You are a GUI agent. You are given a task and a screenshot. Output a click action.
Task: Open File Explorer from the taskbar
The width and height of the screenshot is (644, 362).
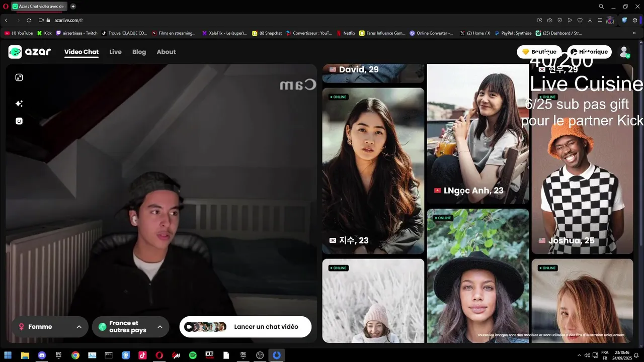pos(25,355)
